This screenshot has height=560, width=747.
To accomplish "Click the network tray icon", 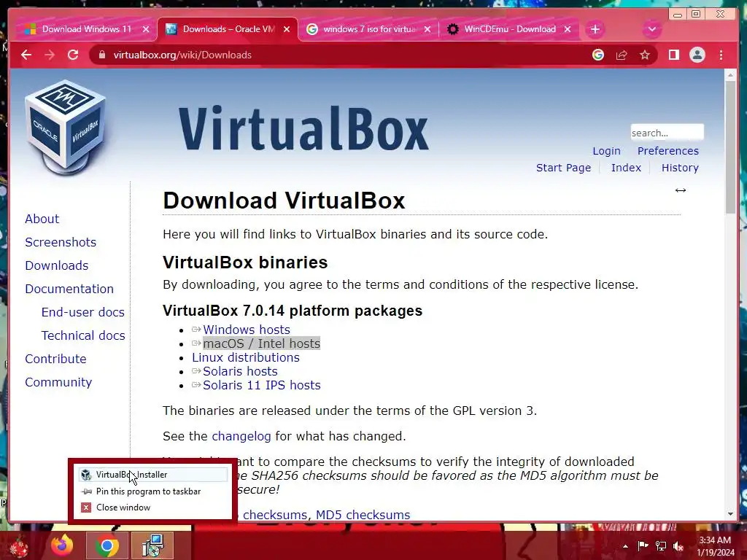I will pyautogui.click(x=660, y=545).
